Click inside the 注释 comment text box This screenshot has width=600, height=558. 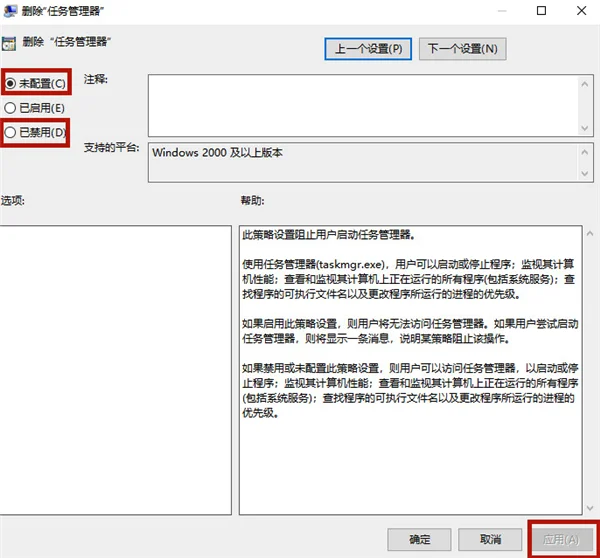pyautogui.click(x=363, y=105)
